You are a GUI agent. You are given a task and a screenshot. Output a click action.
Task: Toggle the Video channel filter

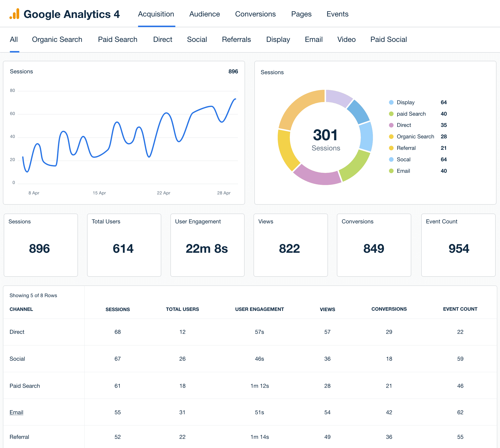tap(346, 39)
